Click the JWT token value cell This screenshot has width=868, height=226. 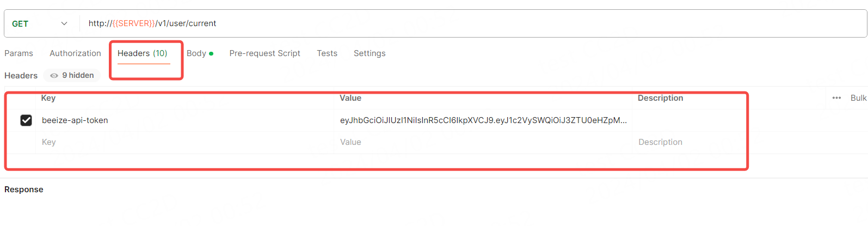483,120
